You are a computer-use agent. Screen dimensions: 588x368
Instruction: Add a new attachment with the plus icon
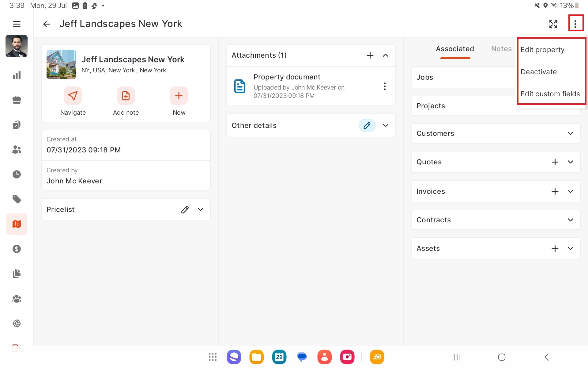pos(370,55)
